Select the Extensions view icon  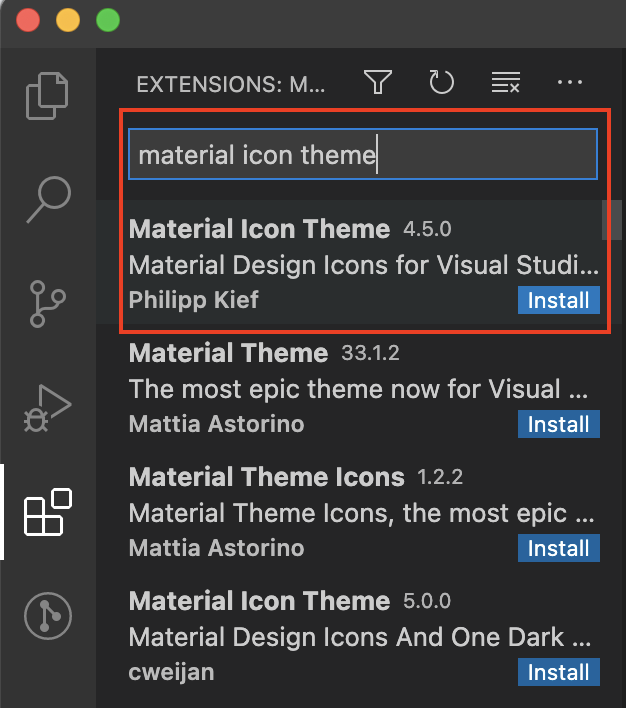tap(48, 512)
